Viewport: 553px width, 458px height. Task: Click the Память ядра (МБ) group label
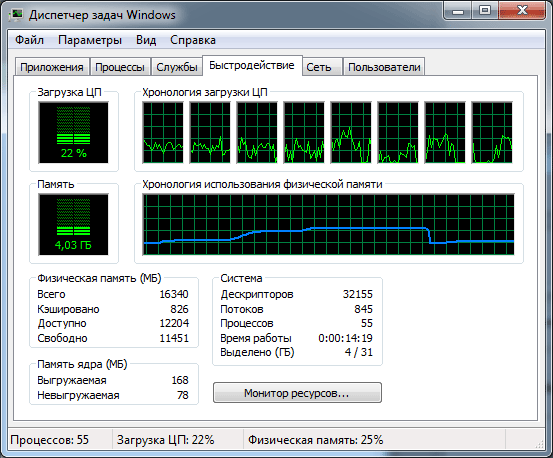(x=82, y=364)
